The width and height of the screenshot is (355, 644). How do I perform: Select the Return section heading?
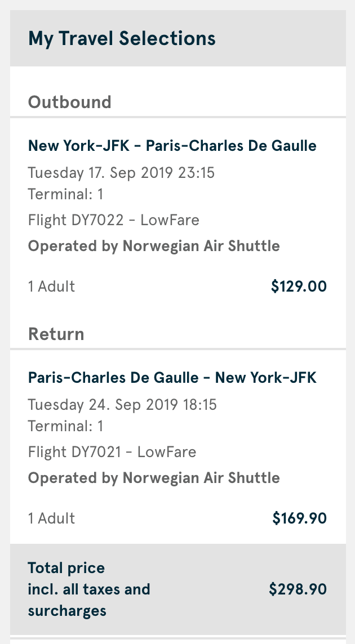pos(56,334)
